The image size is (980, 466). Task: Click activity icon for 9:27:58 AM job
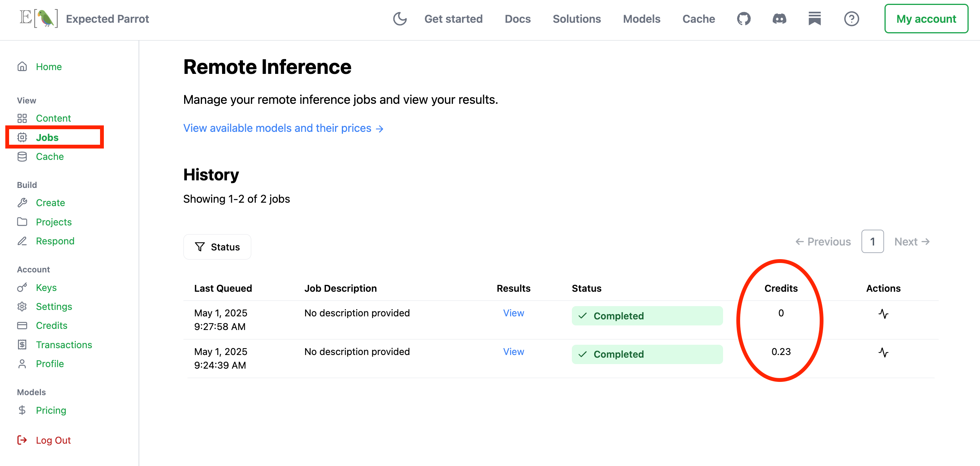tap(883, 314)
